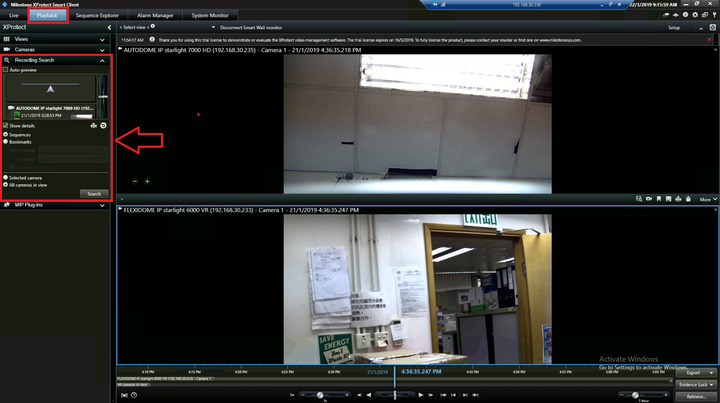Open the Alarm Manager tab
Viewport: 720px width, 403px height.
pyautogui.click(x=154, y=16)
